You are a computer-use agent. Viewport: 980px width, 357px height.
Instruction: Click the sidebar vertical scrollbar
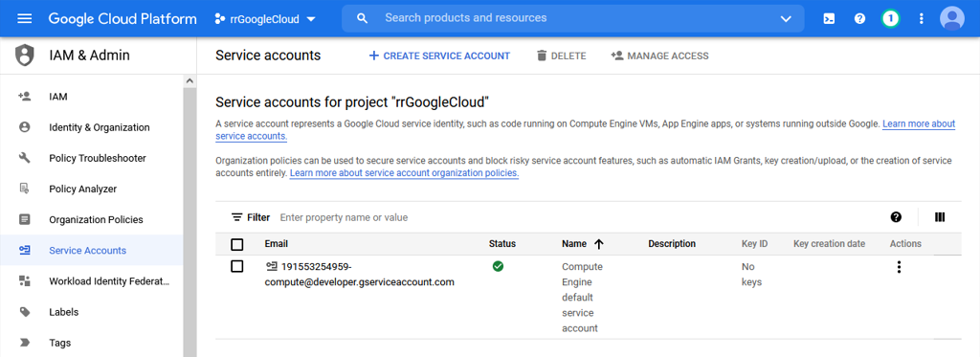[189, 215]
